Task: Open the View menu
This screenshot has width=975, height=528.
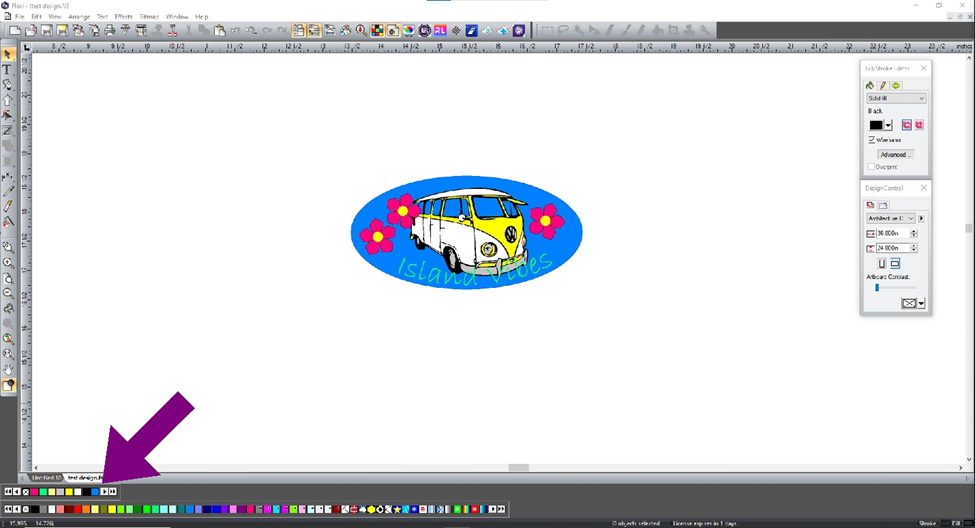Action: (55, 17)
